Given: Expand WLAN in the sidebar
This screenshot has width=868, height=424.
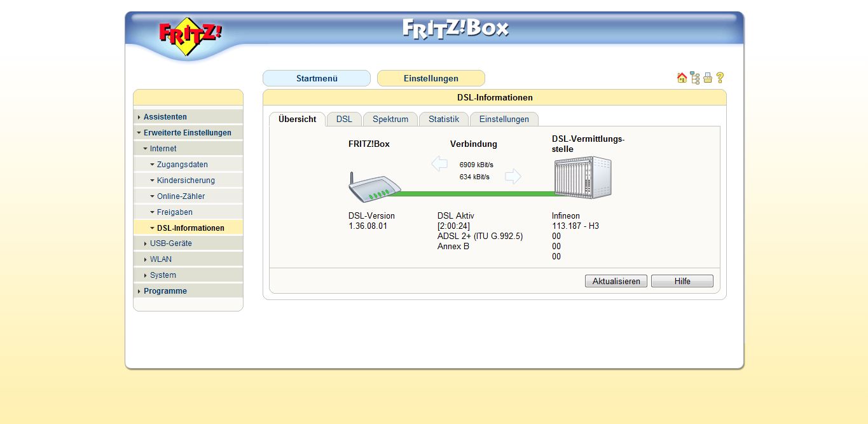Looking at the screenshot, I should 188,259.
